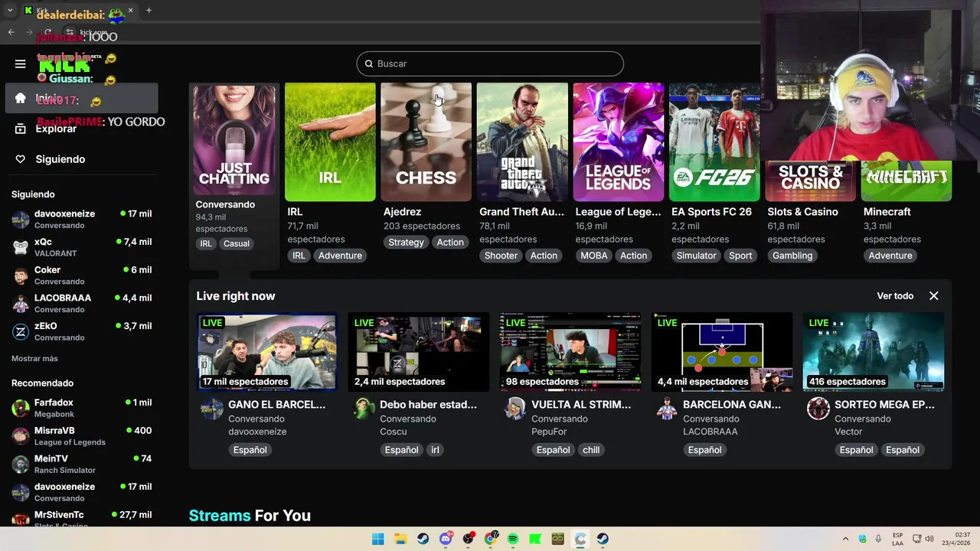980x551 pixels.
Task: Open Spotify from the taskbar
Action: (x=513, y=539)
